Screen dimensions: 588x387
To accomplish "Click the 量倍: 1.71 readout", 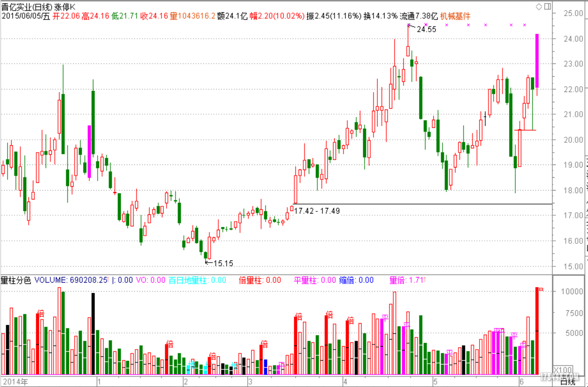I will 407,280.
